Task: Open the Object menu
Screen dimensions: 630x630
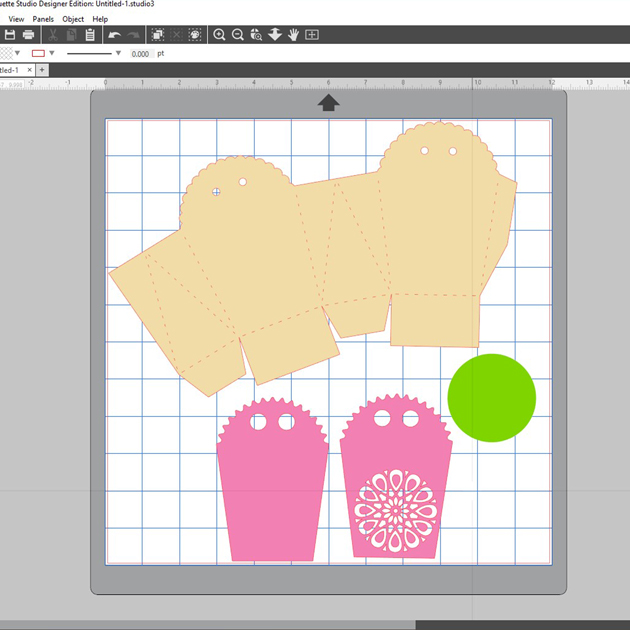Action: click(73, 19)
